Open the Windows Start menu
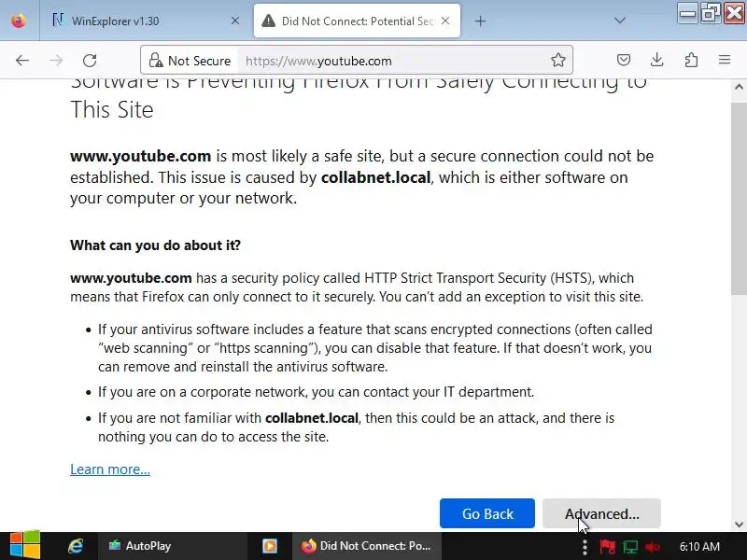The height and width of the screenshot is (560, 747). pos(25,546)
